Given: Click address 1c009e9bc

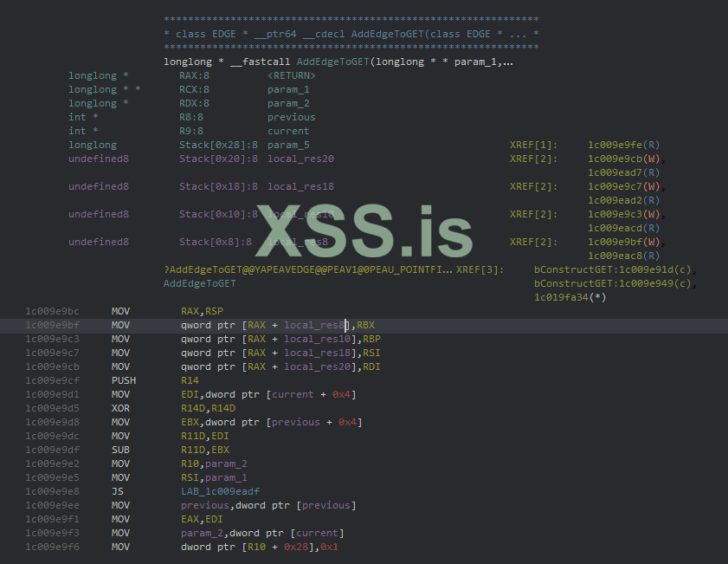Looking at the screenshot, I should point(52,311).
